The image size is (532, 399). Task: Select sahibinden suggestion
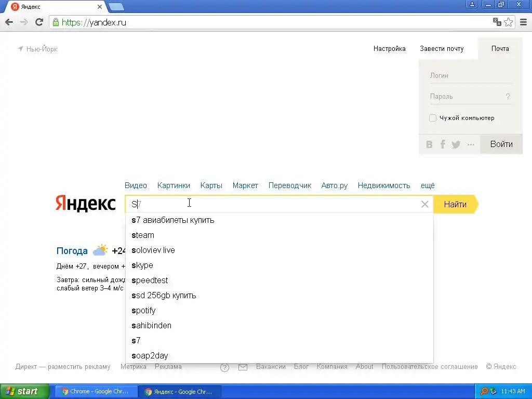tap(279, 325)
